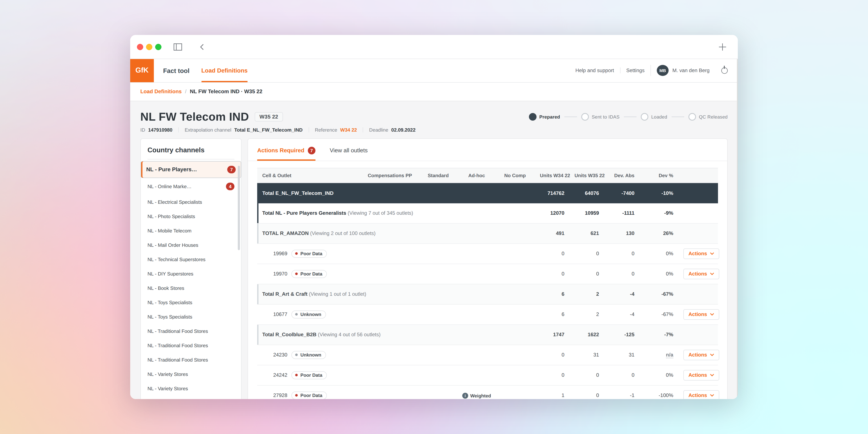Open Actions dropdown for outlet 19969
868x434 pixels.
pos(701,254)
